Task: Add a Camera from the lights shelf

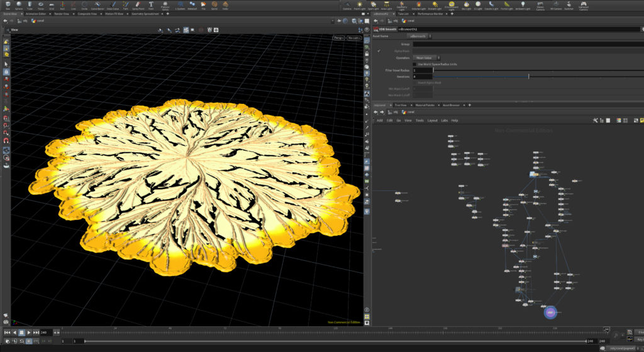Action: [x=347, y=5]
